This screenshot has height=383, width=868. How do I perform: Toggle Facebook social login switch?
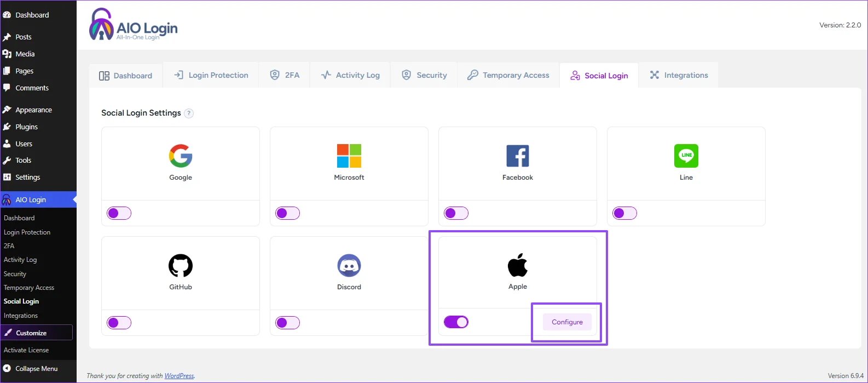pyautogui.click(x=456, y=213)
